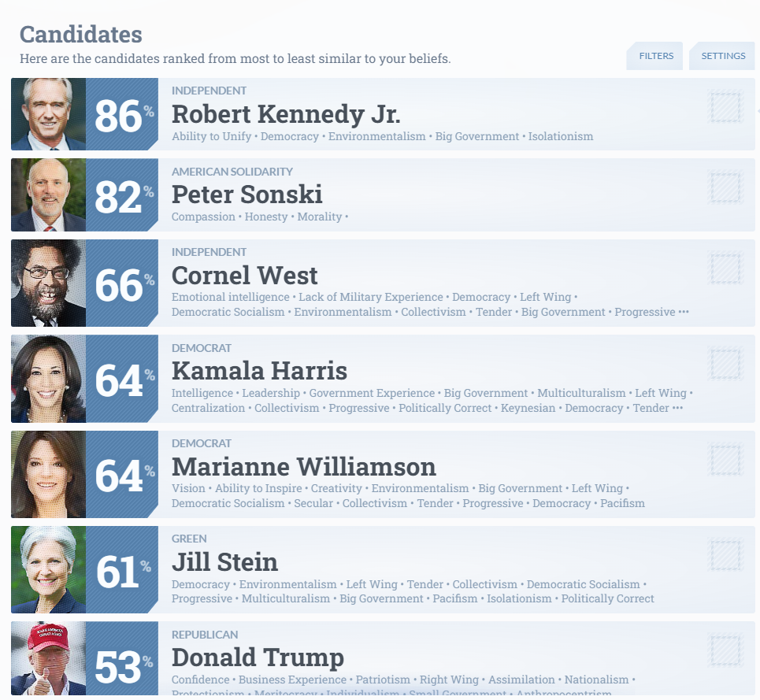This screenshot has height=700, width=760.
Task: Click Peter Sonski's portrait photo
Action: 49,194
